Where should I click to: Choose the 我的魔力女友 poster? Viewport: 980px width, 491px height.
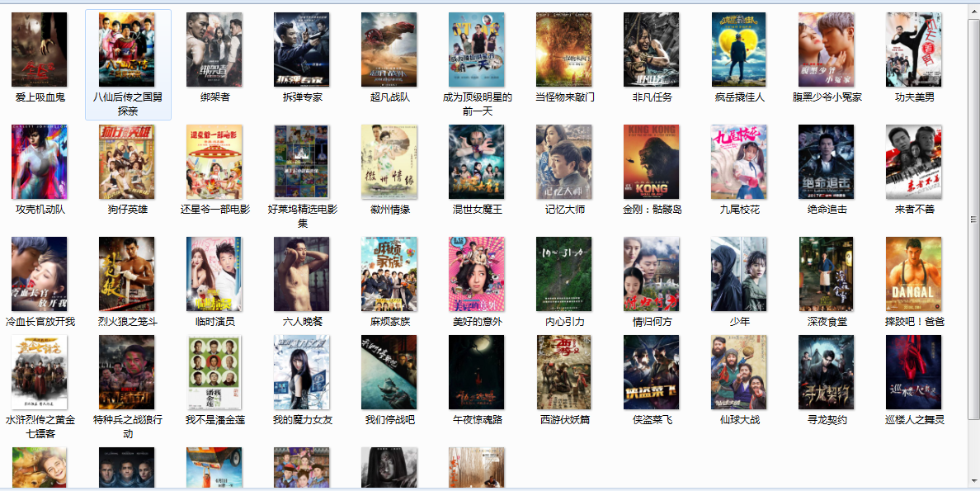coord(302,372)
